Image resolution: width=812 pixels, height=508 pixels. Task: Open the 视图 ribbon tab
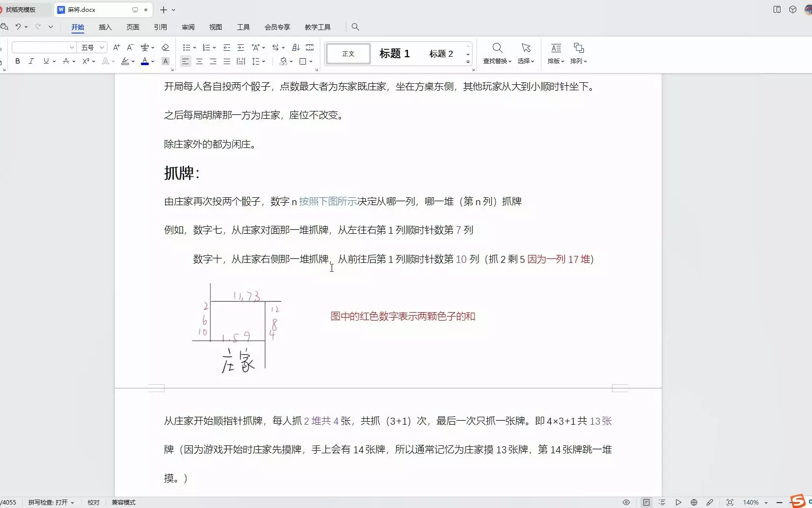point(216,27)
